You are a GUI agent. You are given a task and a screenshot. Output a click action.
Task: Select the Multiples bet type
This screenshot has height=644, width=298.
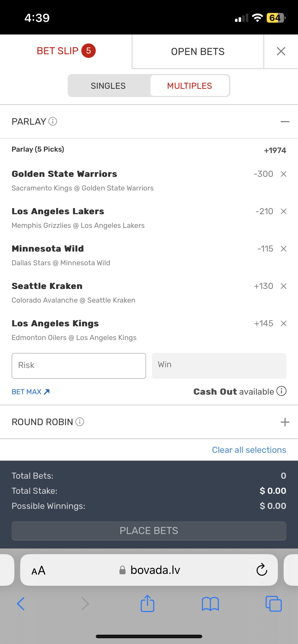(190, 86)
